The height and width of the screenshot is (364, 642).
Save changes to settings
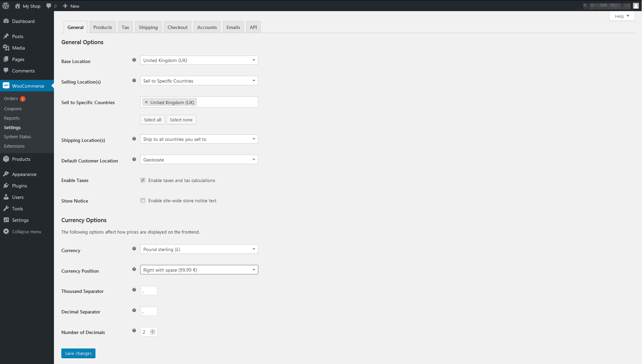tap(78, 353)
